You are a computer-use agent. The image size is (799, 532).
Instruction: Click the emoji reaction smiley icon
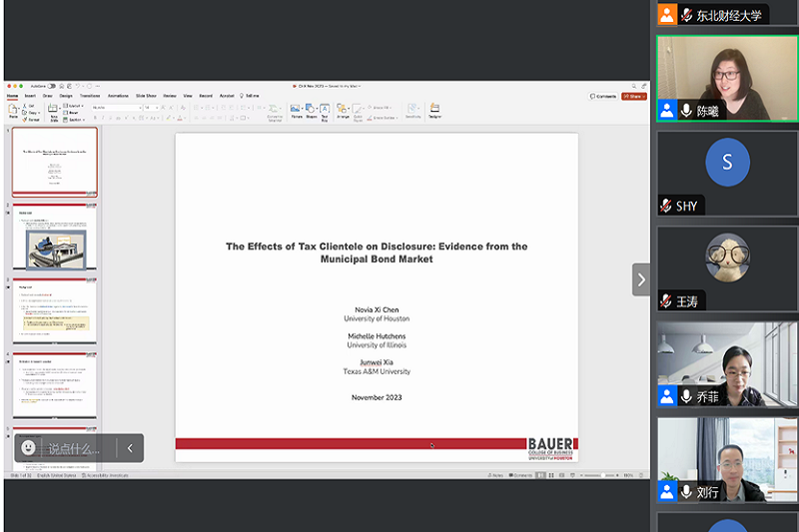click(x=29, y=448)
